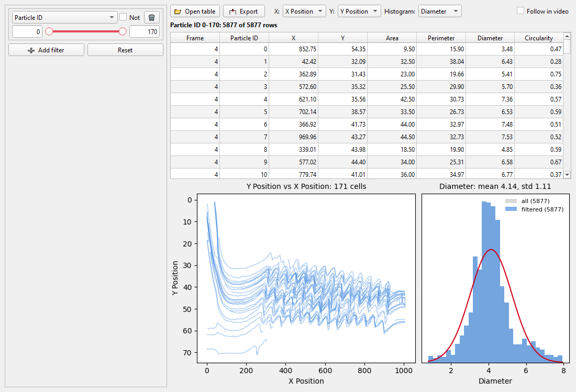
Task: Click the maximum value field showing 170
Action: coord(145,31)
